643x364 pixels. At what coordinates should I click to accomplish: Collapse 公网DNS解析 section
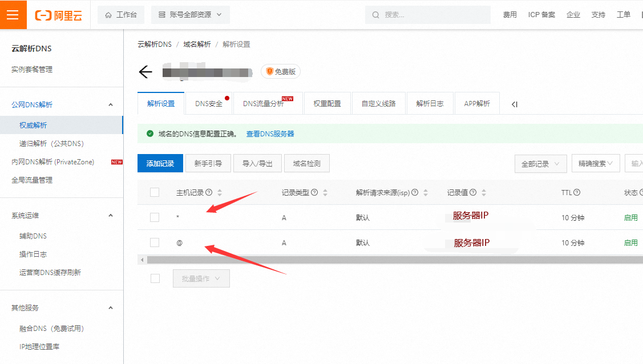click(x=110, y=104)
